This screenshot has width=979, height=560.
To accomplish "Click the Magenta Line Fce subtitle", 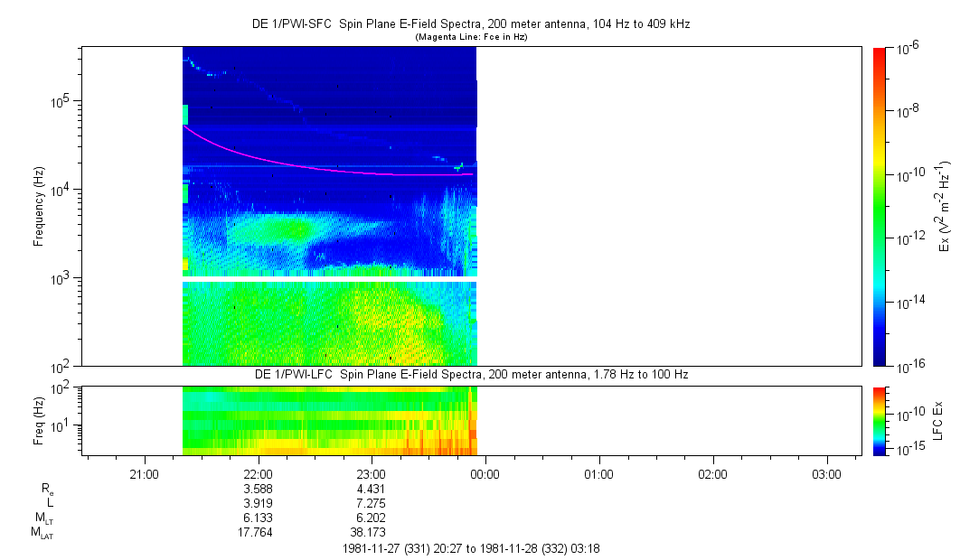I will tap(471, 37).
